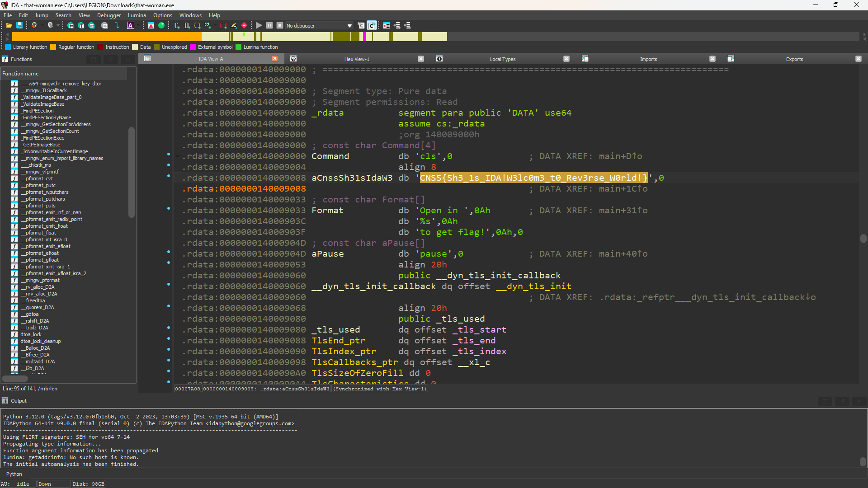Open the dropdown next to back arrow

pos(42,26)
